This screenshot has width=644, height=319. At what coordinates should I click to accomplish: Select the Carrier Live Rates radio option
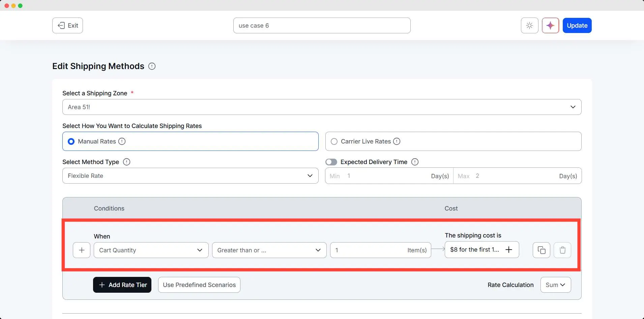pyautogui.click(x=334, y=141)
